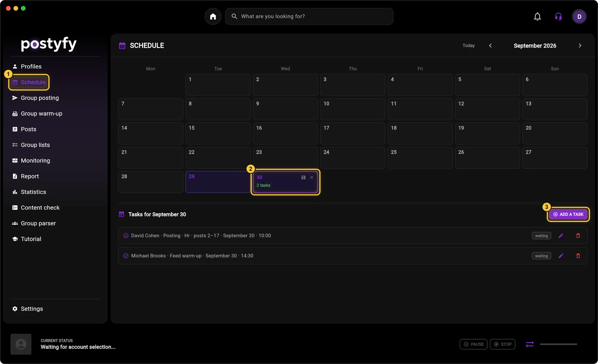Delete the David Cohen posting task
This screenshot has height=364, width=598.
point(578,236)
